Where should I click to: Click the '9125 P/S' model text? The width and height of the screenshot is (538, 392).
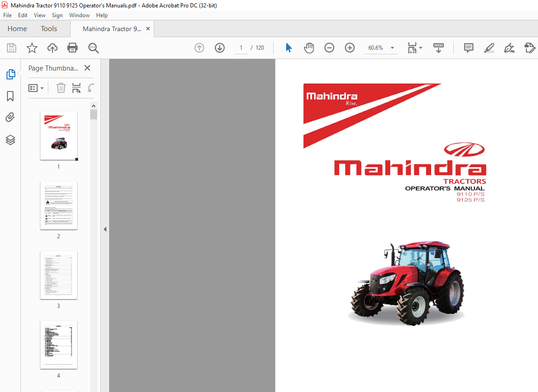(471, 200)
